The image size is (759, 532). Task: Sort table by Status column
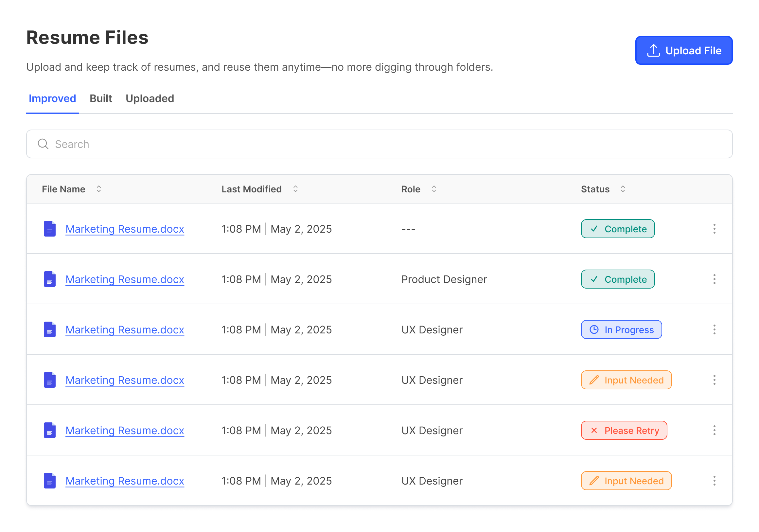(623, 189)
